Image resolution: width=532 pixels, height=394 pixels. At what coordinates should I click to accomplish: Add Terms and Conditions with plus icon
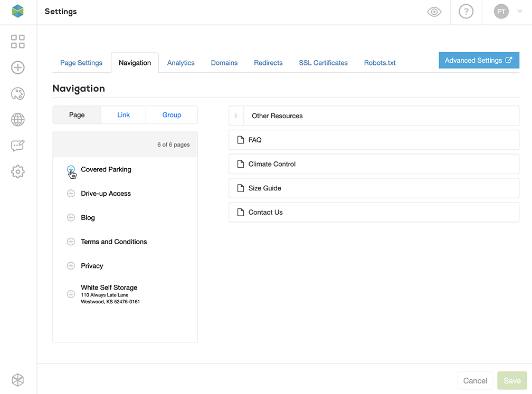pyautogui.click(x=71, y=242)
